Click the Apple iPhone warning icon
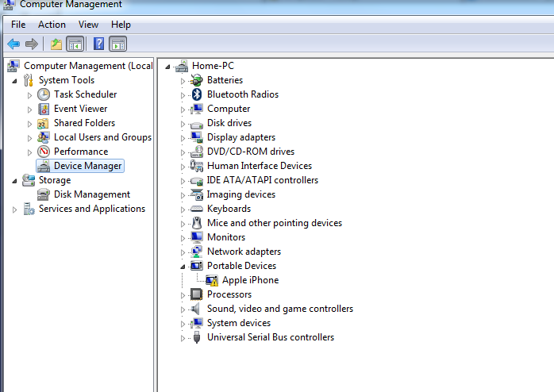 tap(212, 280)
